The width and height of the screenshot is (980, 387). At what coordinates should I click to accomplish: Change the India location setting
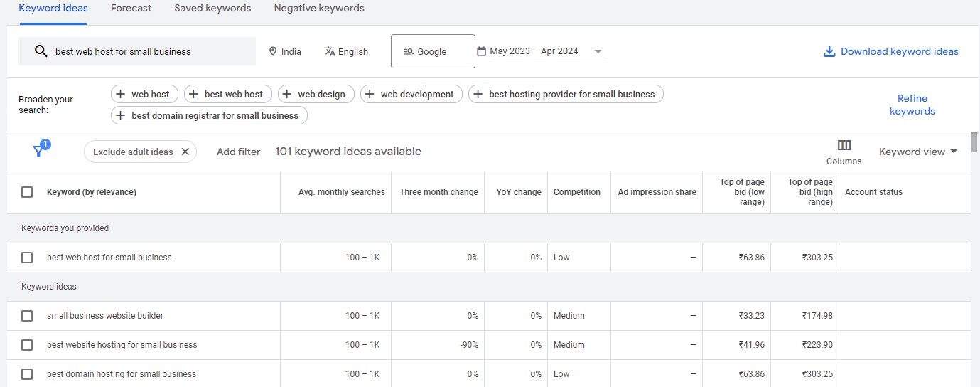click(285, 51)
